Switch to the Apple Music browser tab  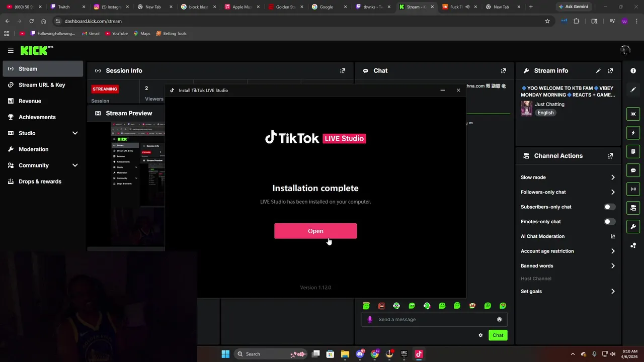click(241, 7)
